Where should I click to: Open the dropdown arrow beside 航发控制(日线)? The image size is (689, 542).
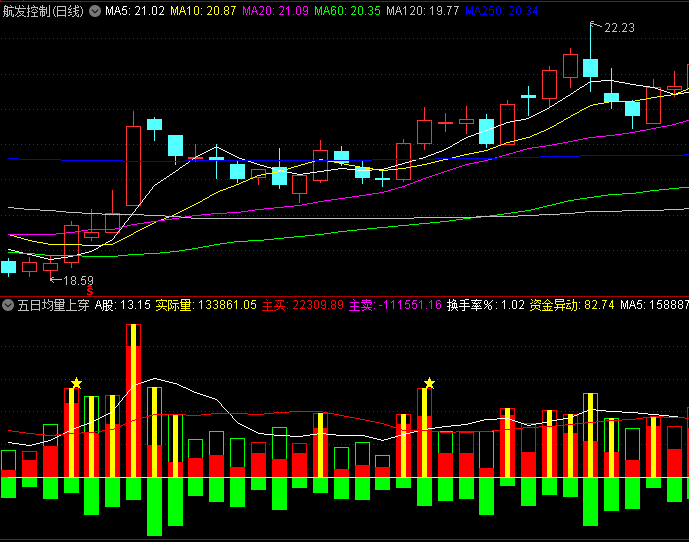tap(95, 11)
